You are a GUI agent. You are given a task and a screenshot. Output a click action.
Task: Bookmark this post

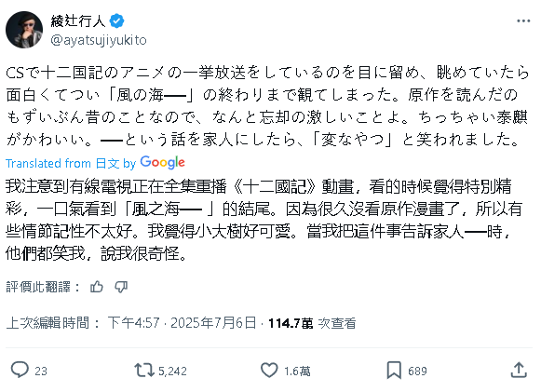[394, 370]
